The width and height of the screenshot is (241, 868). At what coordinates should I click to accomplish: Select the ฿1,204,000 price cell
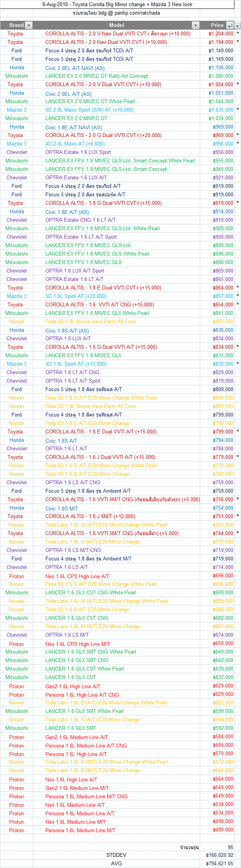click(221, 34)
